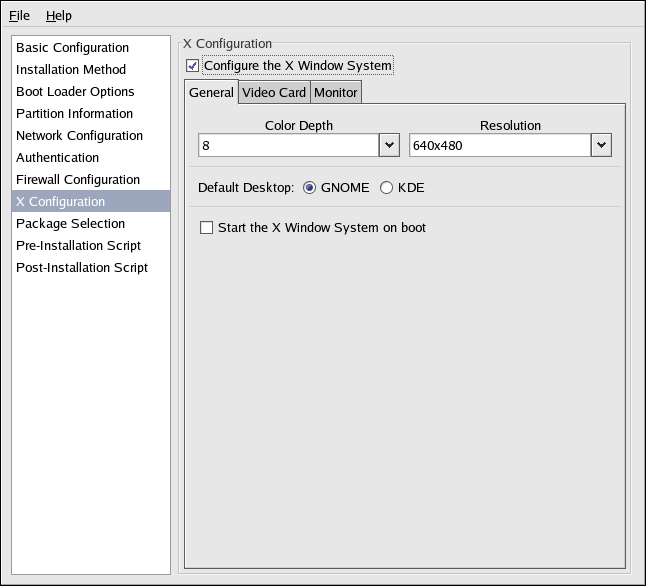646x586 pixels.
Task: Expand the Color Depth dropdown arrow
Action: pyautogui.click(x=389, y=146)
